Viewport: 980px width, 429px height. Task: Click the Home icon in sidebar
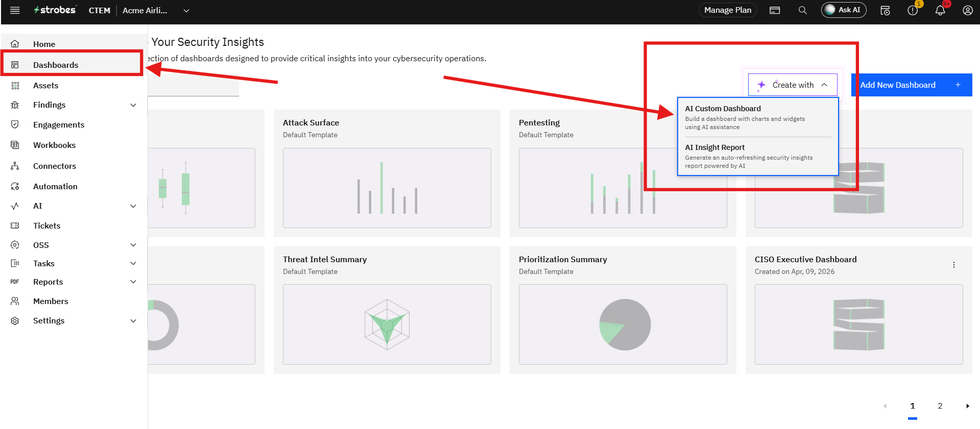click(15, 44)
